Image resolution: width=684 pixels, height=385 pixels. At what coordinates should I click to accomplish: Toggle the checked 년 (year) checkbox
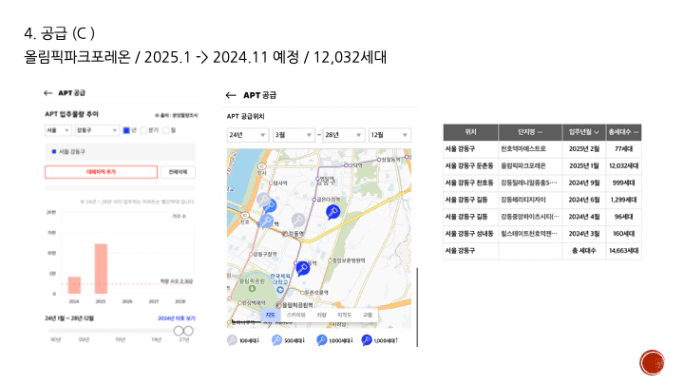pyautogui.click(x=127, y=130)
